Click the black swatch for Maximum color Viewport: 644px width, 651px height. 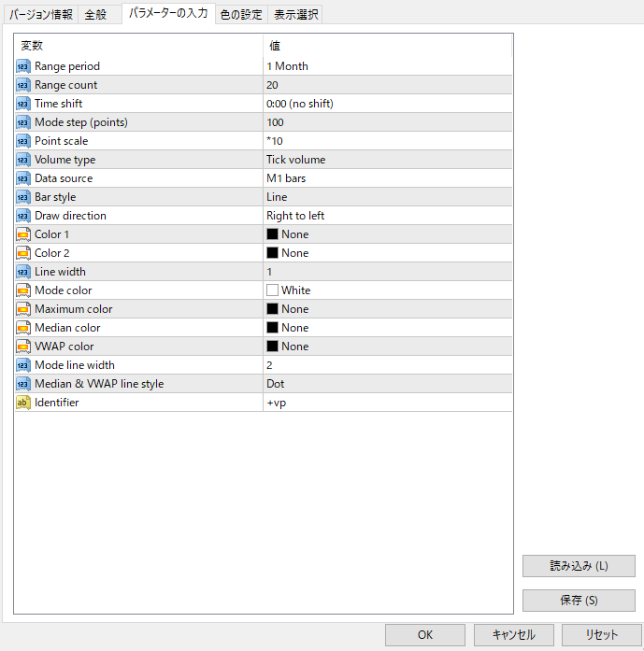pos(272,309)
